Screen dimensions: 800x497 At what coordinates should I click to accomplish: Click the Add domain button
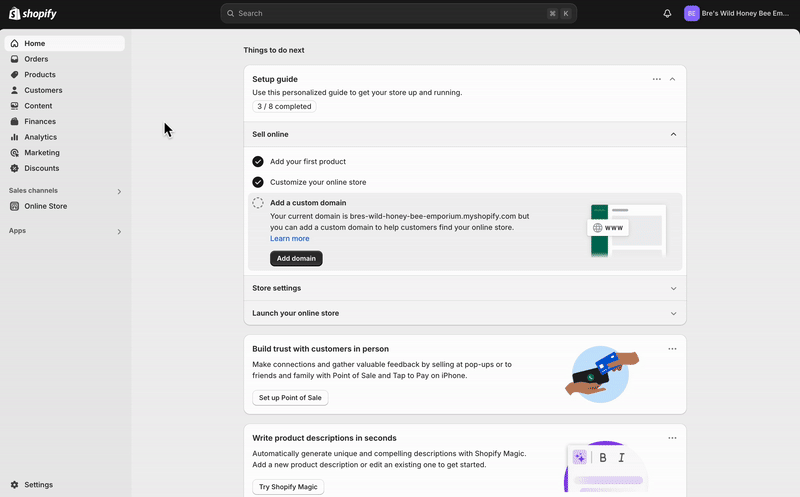[x=296, y=258]
